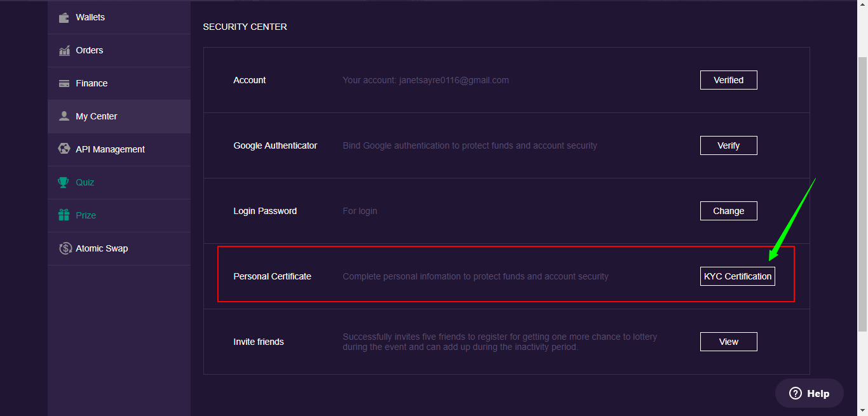Click the Atomic Swap icon
This screenshot has height=416, width=868.
click(x=65, y=248)
